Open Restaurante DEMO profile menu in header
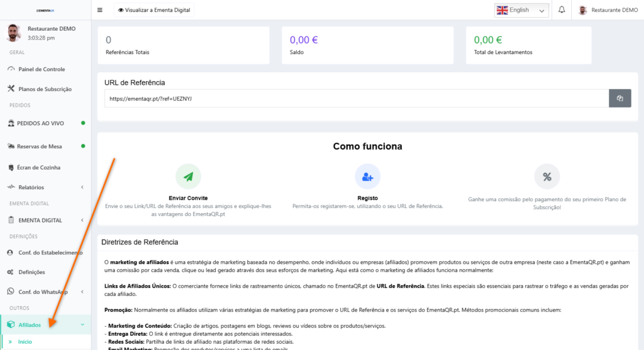The height and width of the screenshot is (350, 644). [608, 10]
